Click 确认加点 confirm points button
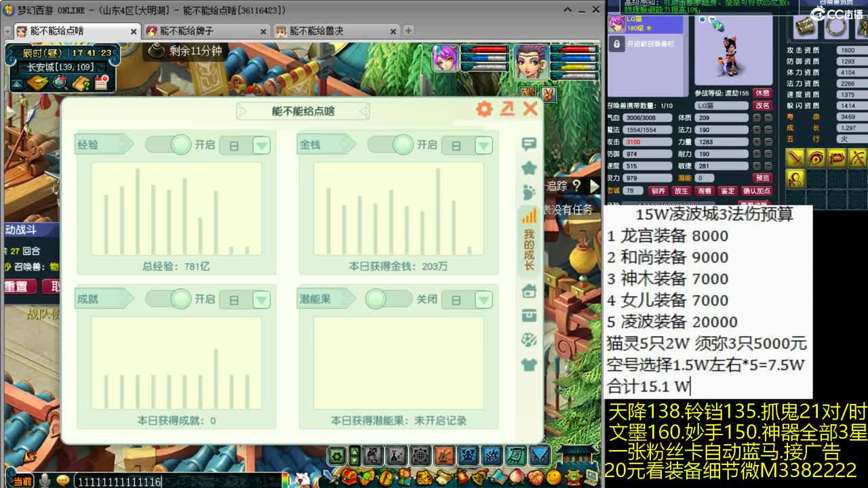 tap(757, 191)
